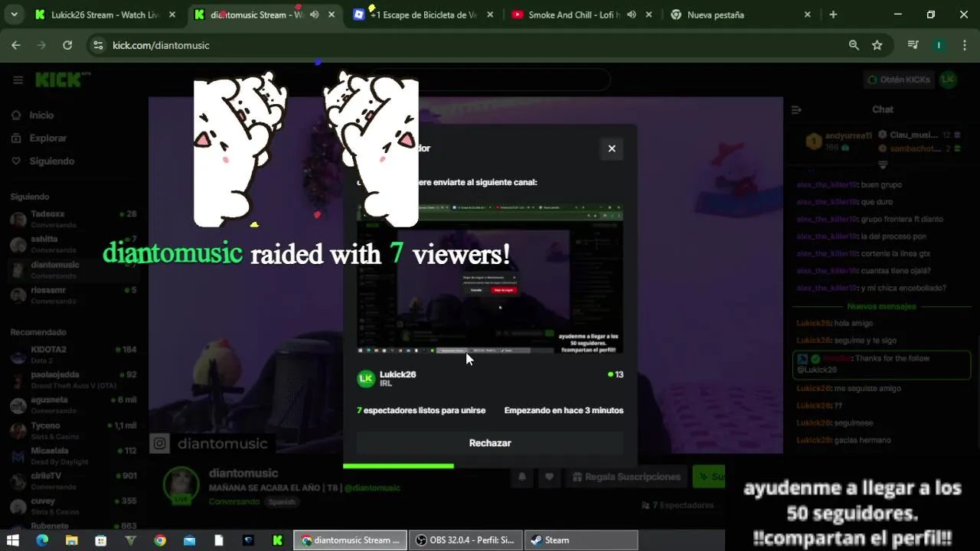
Task: Click the site info icon in address bar
Action: coord(98,45)
